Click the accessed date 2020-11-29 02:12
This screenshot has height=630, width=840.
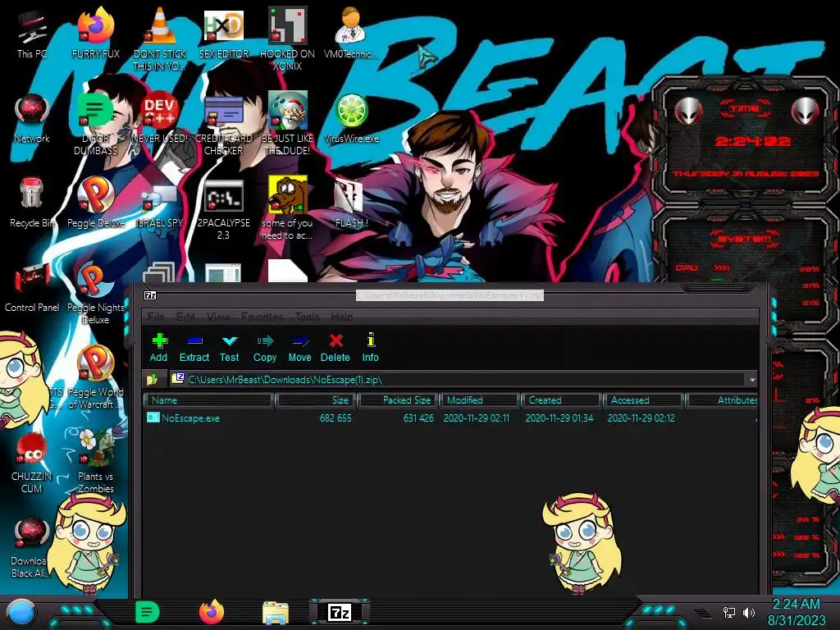(x=641, y=418)
